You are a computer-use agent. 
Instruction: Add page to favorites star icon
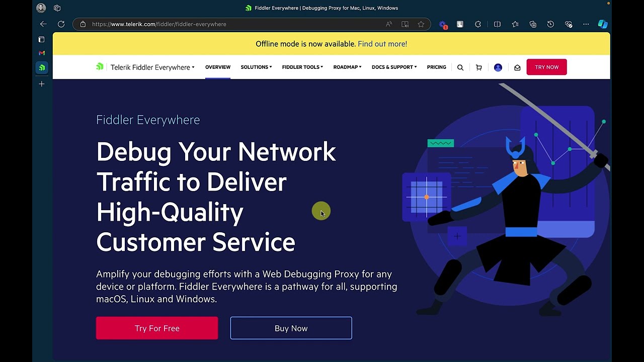(x=421, y=24)
